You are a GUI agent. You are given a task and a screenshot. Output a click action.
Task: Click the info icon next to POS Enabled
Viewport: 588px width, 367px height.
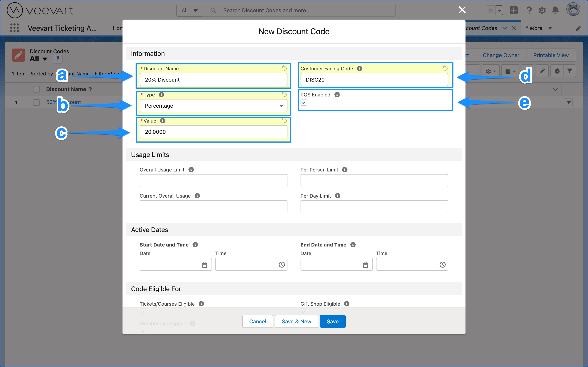(337, 95)
